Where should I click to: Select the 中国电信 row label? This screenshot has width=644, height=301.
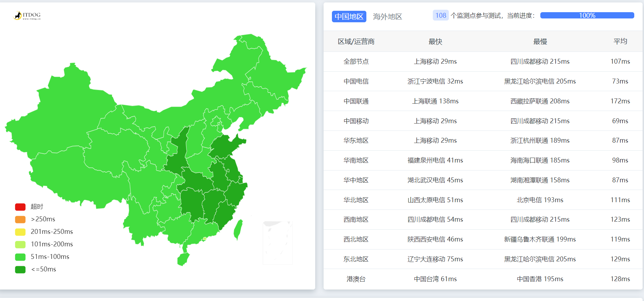356,81
